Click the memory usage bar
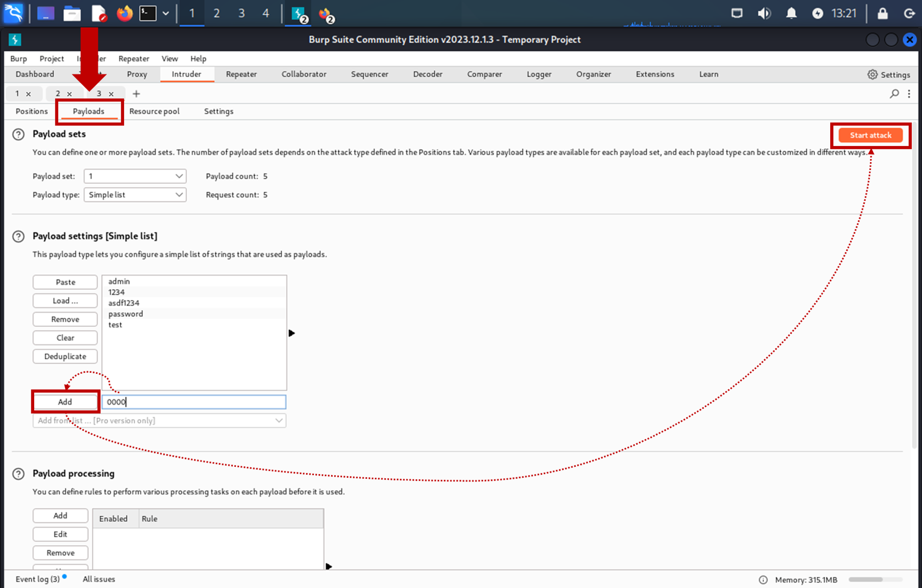922x588 pixels. tap(875, 580)
